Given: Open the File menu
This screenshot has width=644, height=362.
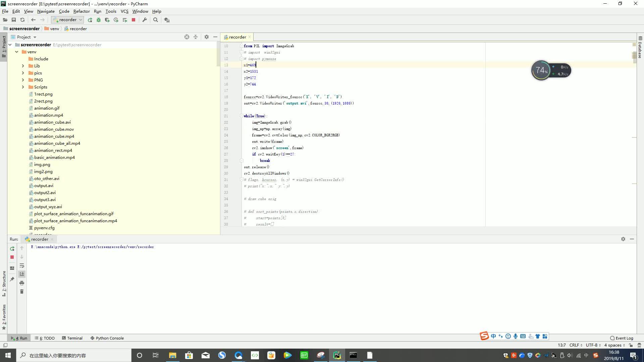Looking at the screenshot, I should [5, 11].
